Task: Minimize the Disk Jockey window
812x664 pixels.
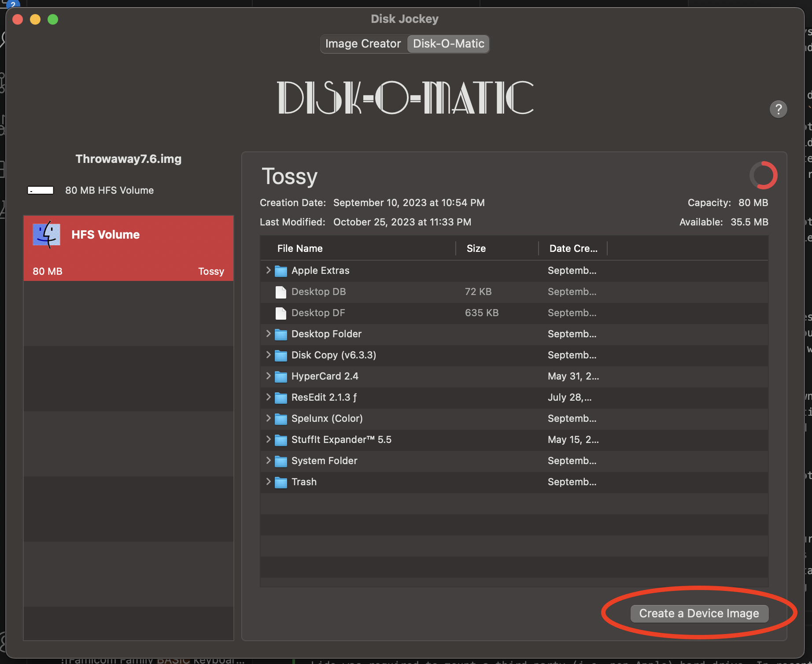Action: [x=35, y=19]
